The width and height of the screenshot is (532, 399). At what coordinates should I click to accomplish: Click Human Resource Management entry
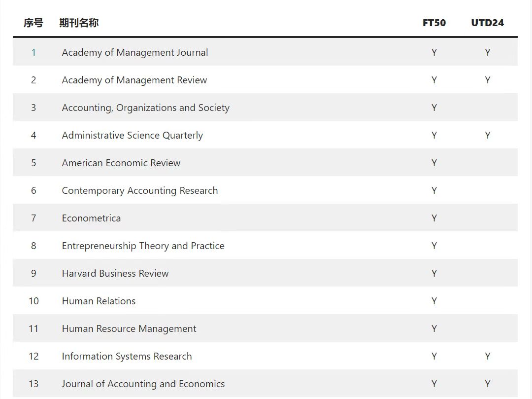point(129,328)
